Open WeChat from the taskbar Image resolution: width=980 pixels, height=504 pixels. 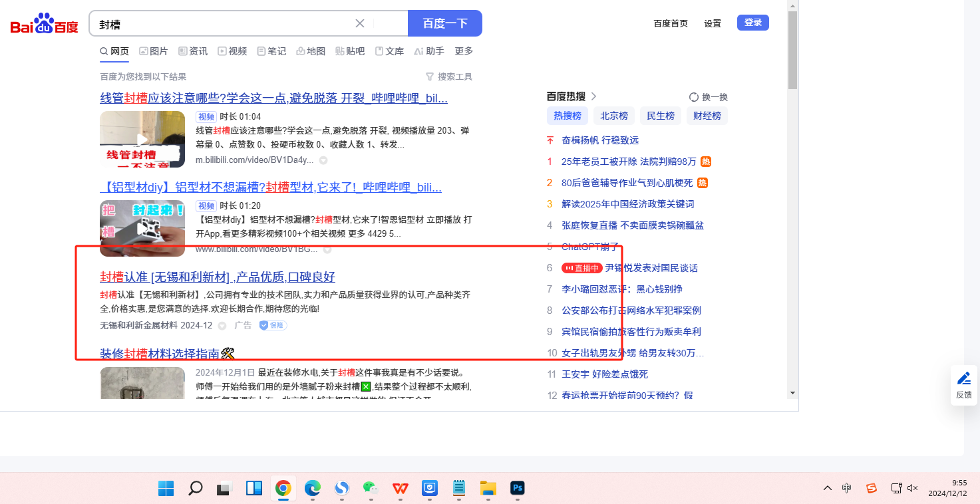(x=371, y=488)
